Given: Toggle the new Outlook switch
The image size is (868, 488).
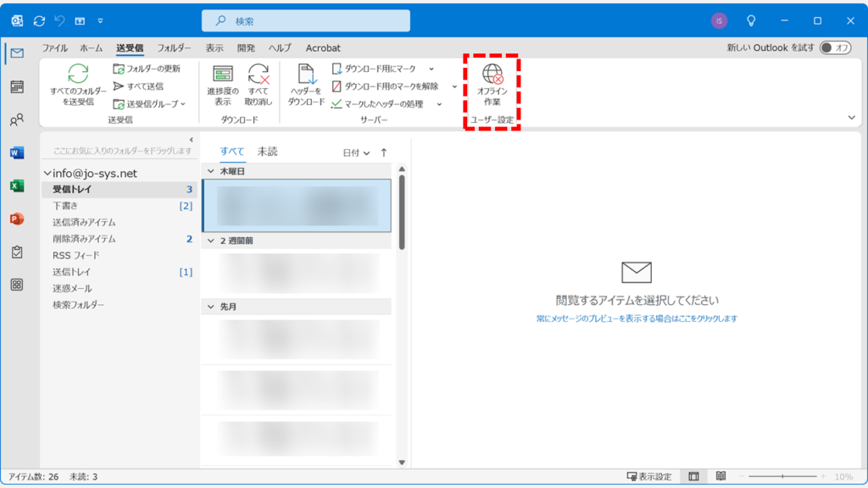Looking at the screenshot, I should coord(835,47).
